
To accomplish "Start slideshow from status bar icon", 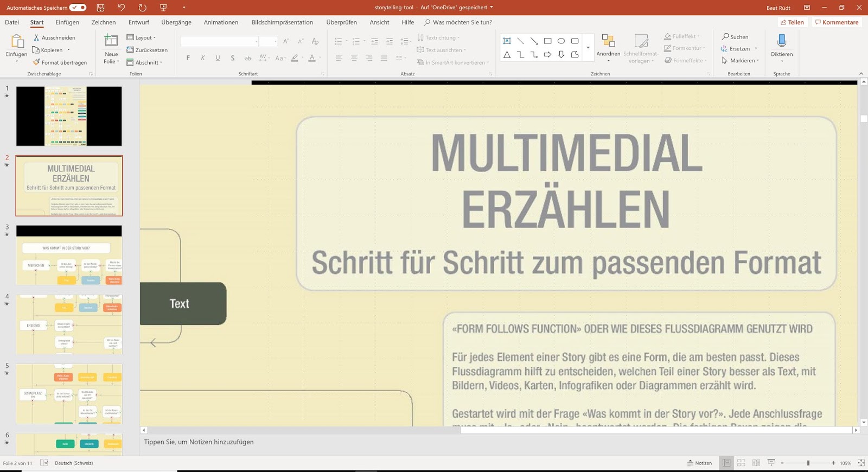I will [771, 463].
